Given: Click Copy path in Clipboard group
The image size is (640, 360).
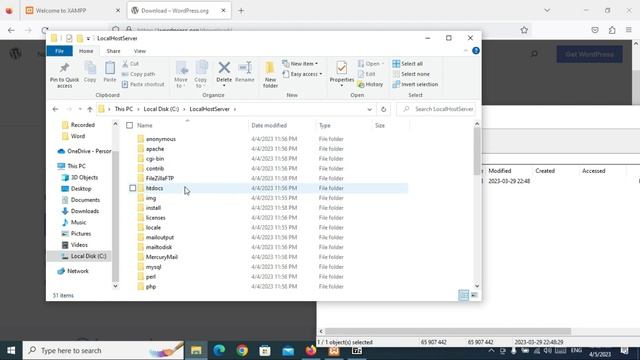Looking at the screenshot, I should [x=138, y=74].
